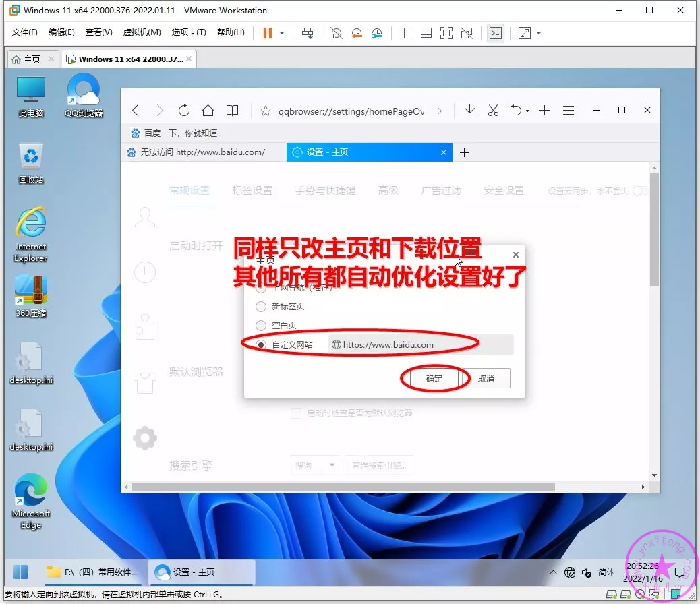
Task: Expand the undo arrow dropdown
Action: [x=527, y=111]
